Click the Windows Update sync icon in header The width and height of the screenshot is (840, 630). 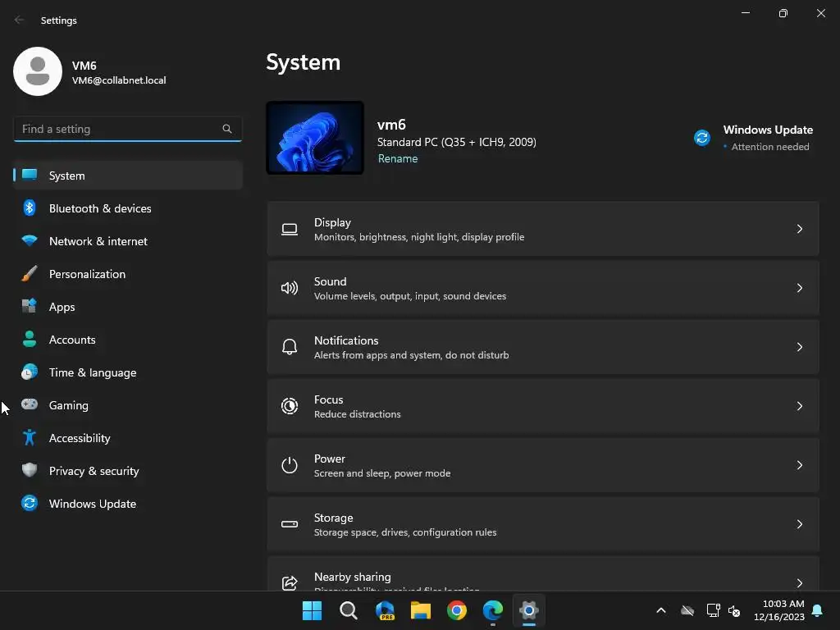[702, 138]
